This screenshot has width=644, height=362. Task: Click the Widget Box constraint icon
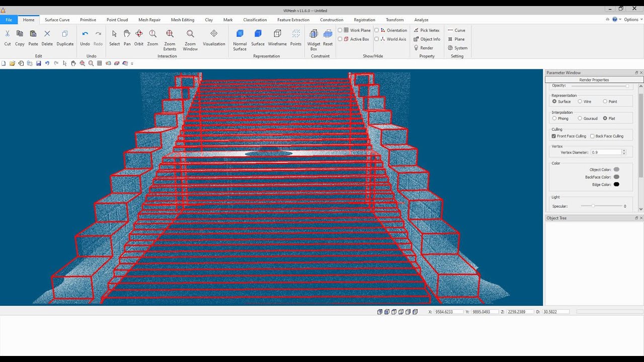coord(313,34)
